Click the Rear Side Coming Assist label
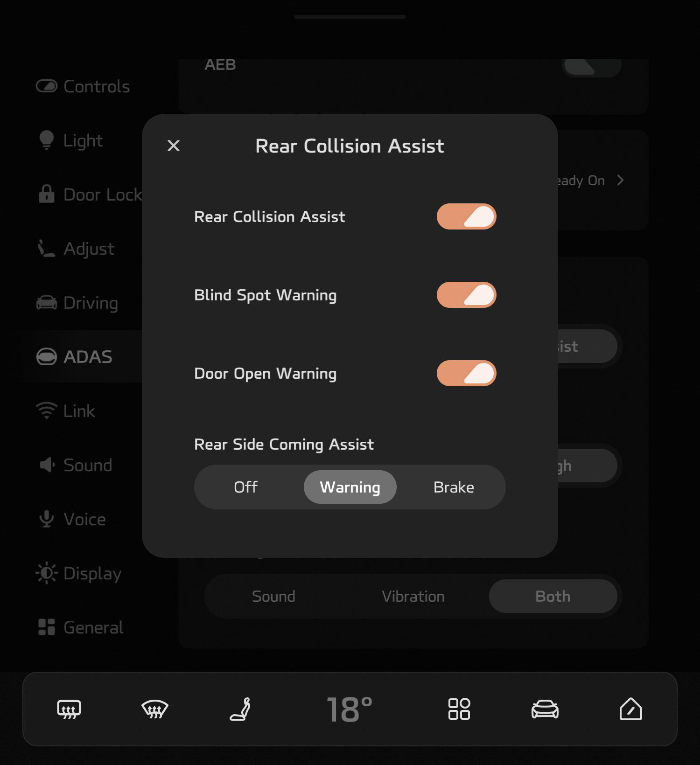This screenshot has width=700, height=765. (284, 445)
